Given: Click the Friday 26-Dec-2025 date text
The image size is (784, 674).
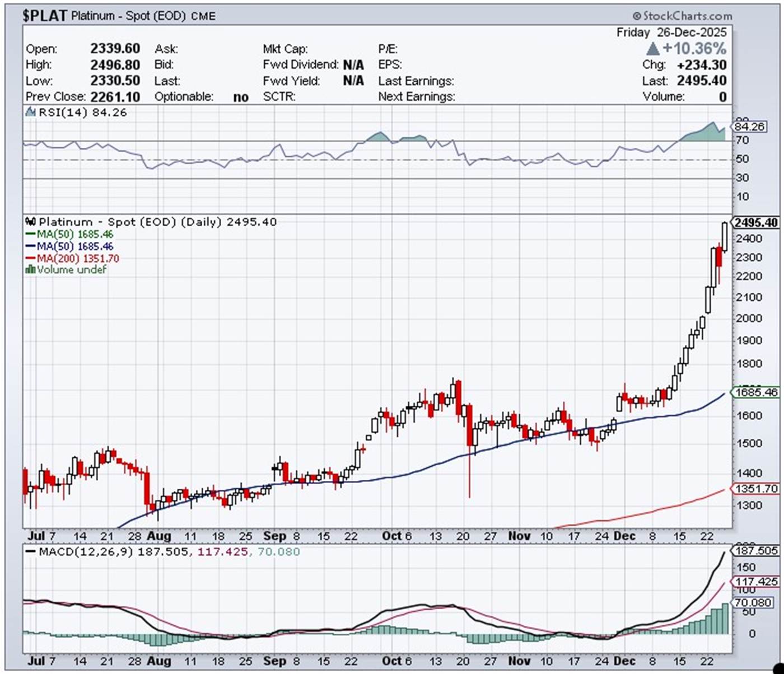Looking at the screenshot, I should [x=671, y=32].
